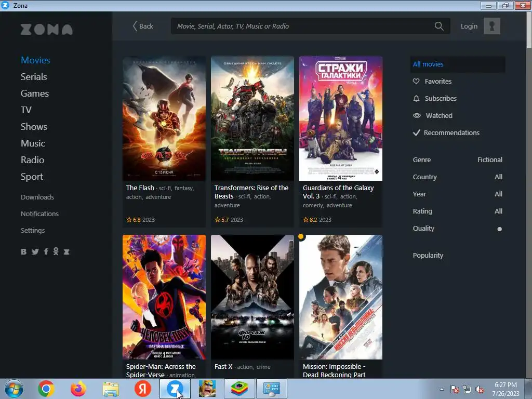Image resolution: width=532 pixels, height=399 pixels.
Task: Open Spider-Man: Across the Spider-Verse poster
Action: (164, 297)
